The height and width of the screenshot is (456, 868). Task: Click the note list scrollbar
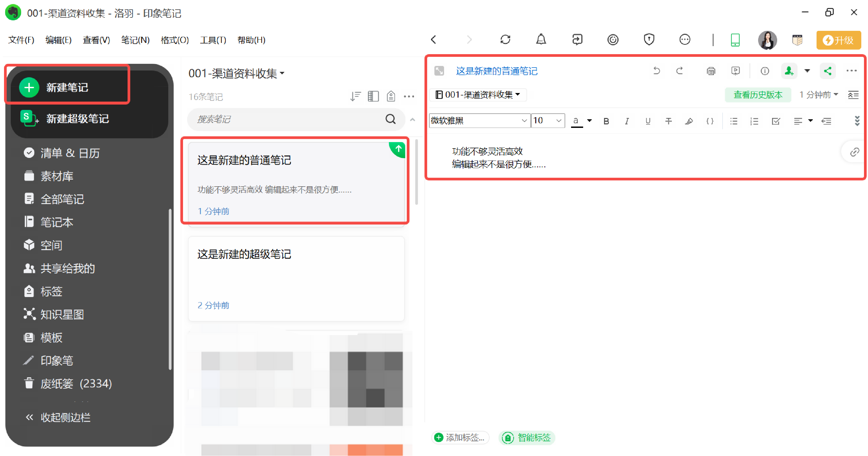click(416, 172)
